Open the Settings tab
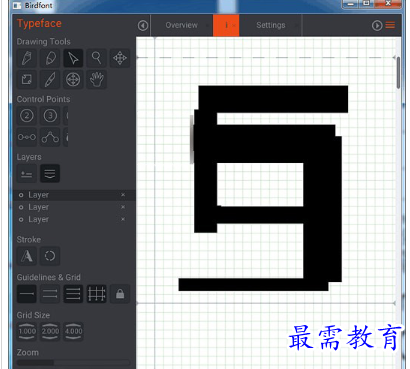 coord(271,25)
